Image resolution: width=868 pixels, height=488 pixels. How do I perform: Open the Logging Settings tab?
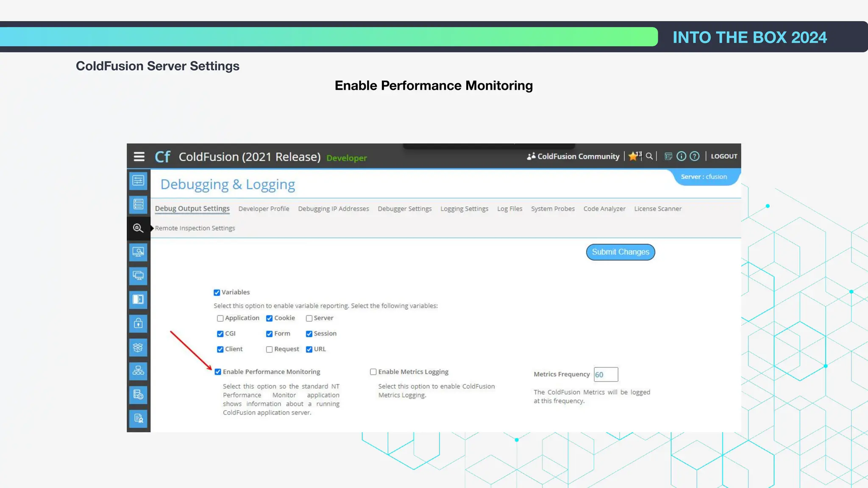[464, 209]
